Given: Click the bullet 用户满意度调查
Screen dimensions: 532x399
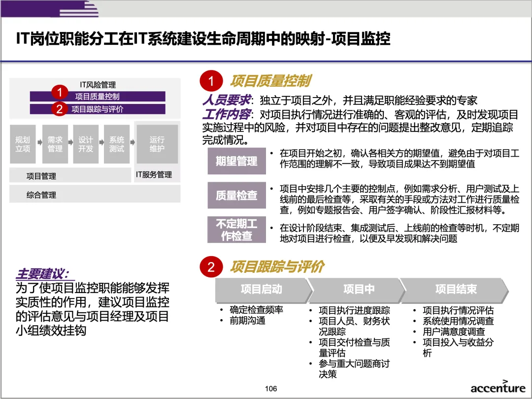Looking at the screenshot, I should click(454, 332).
